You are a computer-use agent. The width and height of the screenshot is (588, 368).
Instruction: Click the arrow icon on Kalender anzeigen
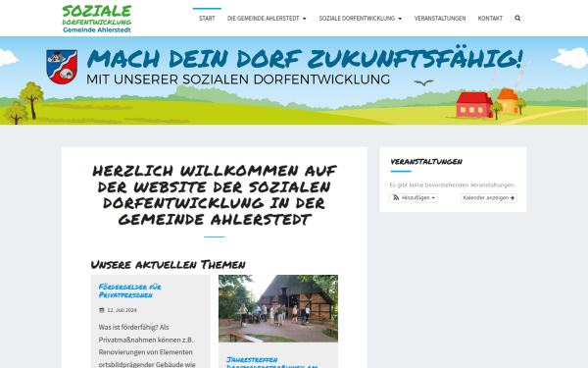[513, 198]
